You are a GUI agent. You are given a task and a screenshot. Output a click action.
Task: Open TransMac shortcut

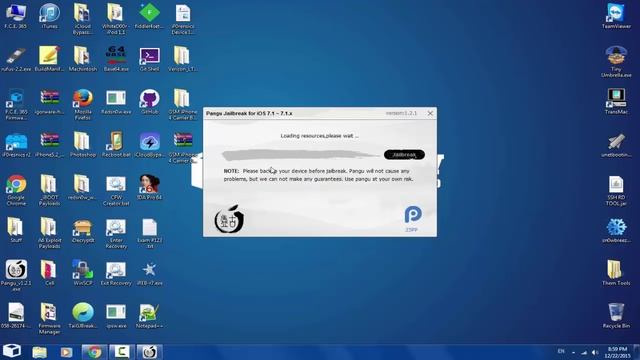[x=616, y=102]
